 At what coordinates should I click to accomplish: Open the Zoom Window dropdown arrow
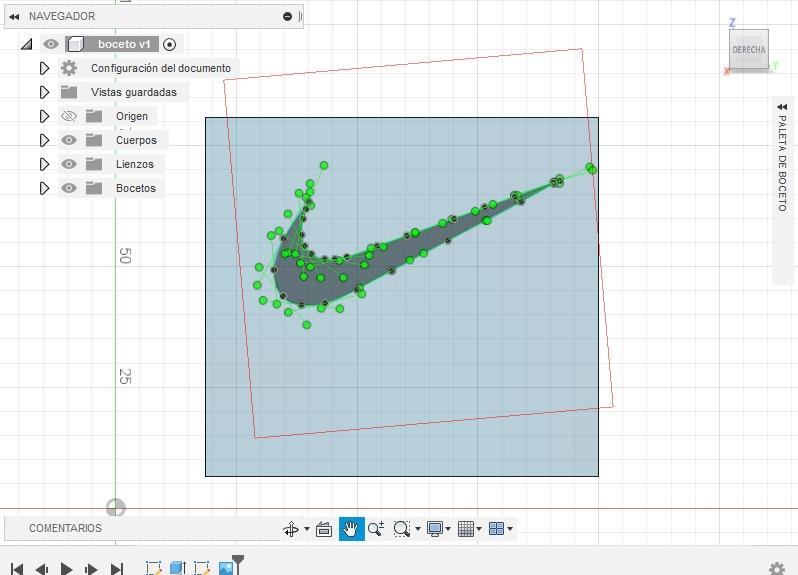tap(418, 529)
